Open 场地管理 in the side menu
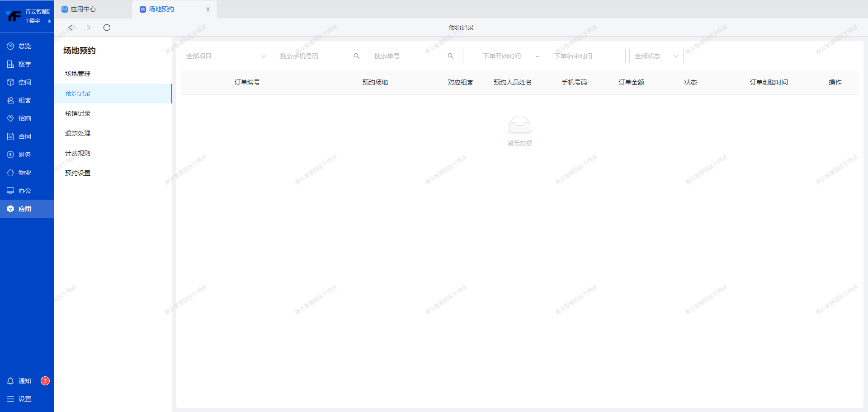The image size is (868, 412). [78, 74]
